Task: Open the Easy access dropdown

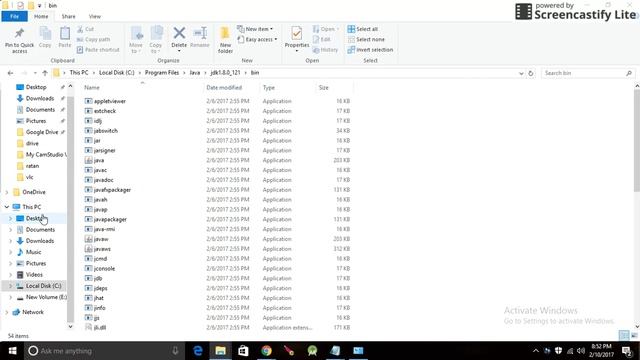Action: 257,39
